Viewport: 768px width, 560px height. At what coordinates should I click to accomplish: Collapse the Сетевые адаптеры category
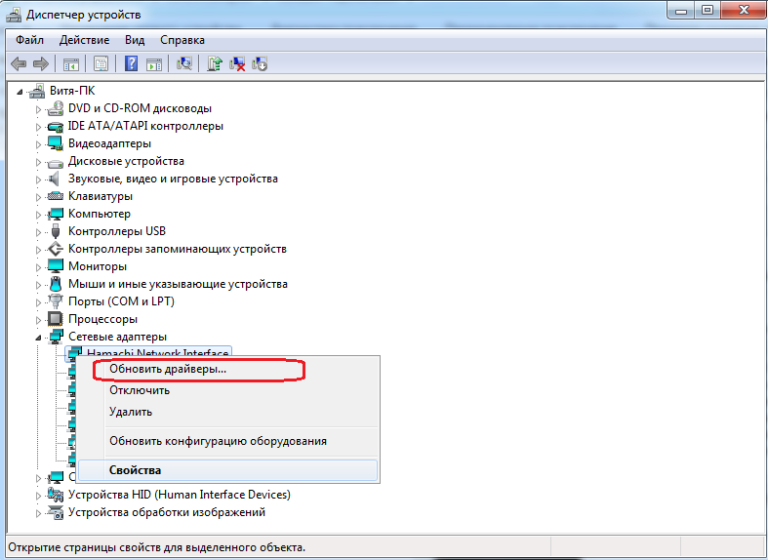(39, 338)
